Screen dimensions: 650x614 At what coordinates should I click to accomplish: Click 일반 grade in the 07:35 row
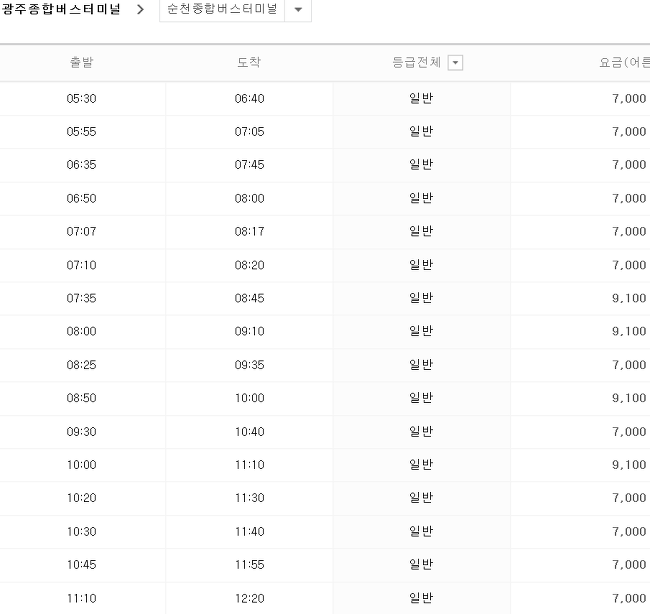coord(421,298)
